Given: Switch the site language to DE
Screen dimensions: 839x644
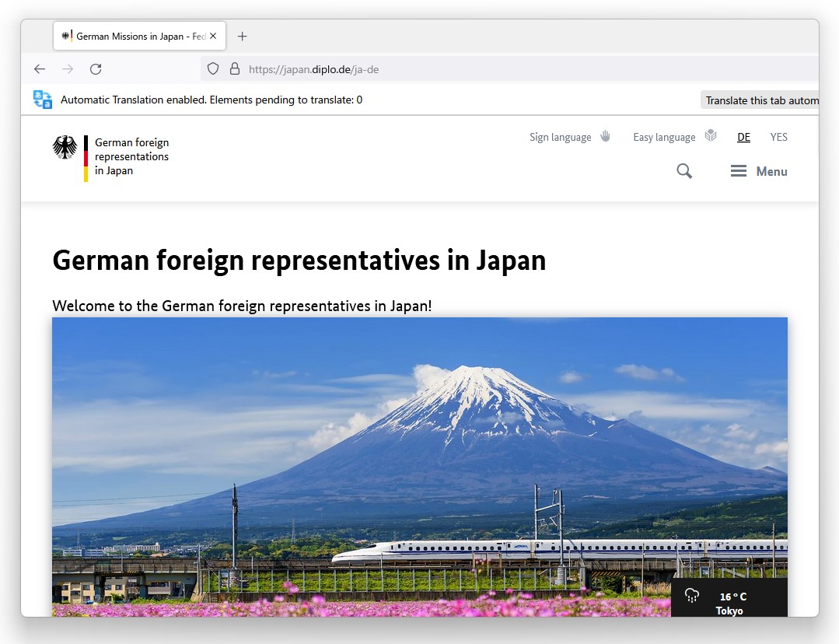Looking at the screenshot, I should click(x=743, y=137).
